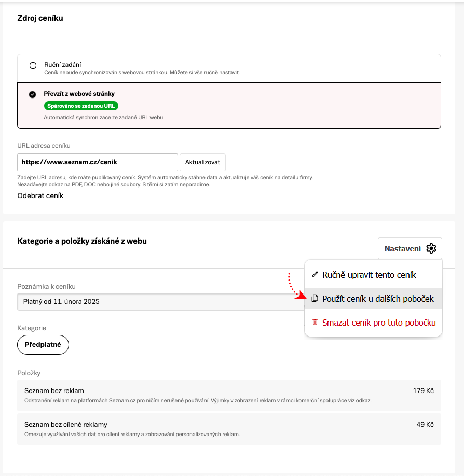Choose Ručně upravit tento ceník

click(369, 275)
